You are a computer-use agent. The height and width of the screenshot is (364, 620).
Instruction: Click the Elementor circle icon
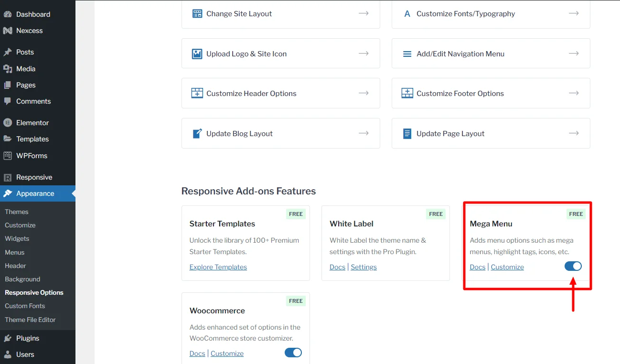coord(8,123)
